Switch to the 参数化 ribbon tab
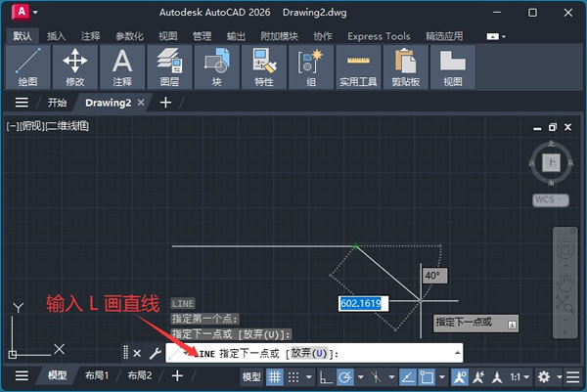The width and height of the screenshot is (587, 392). pos(129,36)
